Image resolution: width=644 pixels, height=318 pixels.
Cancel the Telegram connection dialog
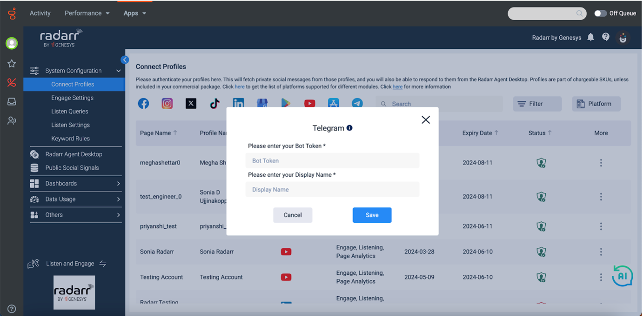pyautogui.click(x=293, y=215)
